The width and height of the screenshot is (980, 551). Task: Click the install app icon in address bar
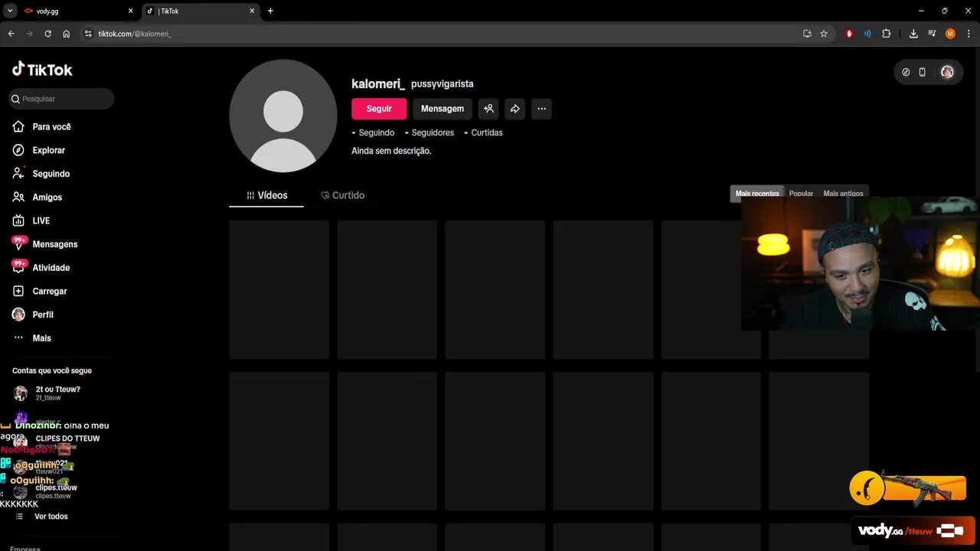click(807, 34)
